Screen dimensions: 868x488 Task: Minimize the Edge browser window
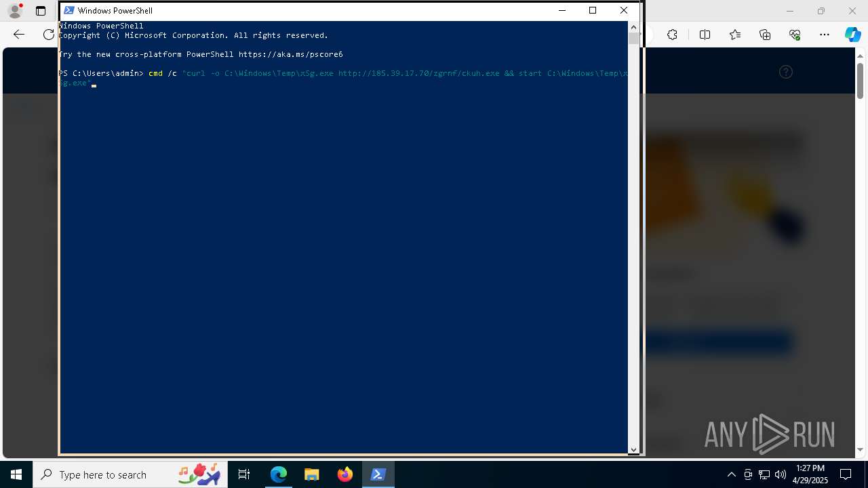click(x=789, y=11)
